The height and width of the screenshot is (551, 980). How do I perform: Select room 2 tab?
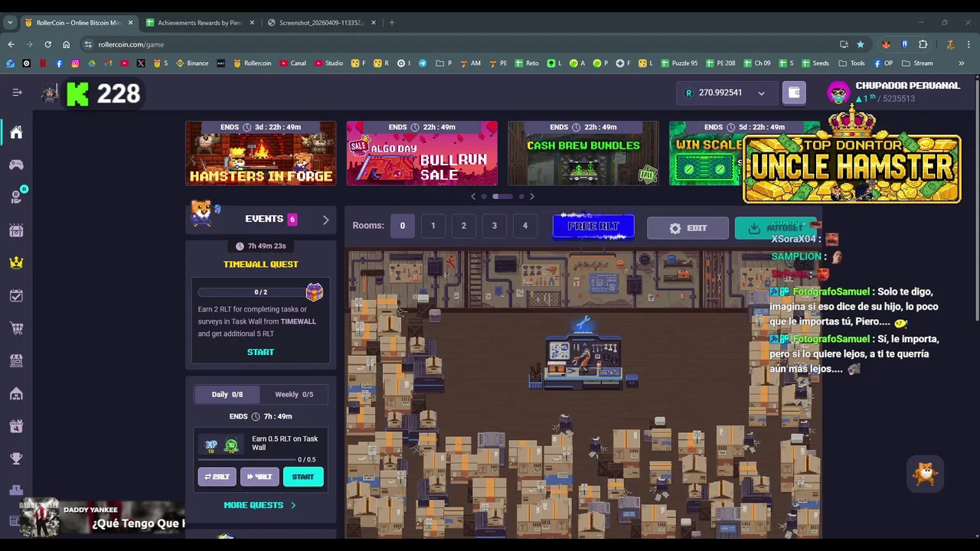pos(463,226)
